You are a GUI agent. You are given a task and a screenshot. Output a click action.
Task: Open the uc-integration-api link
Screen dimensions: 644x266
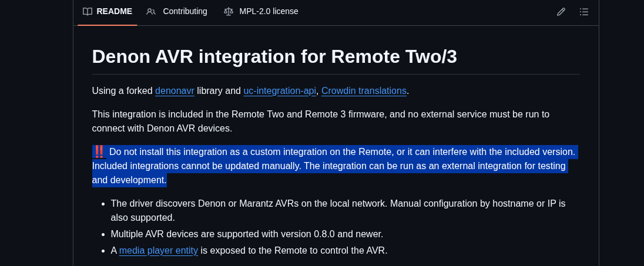[x=280, y=91]
